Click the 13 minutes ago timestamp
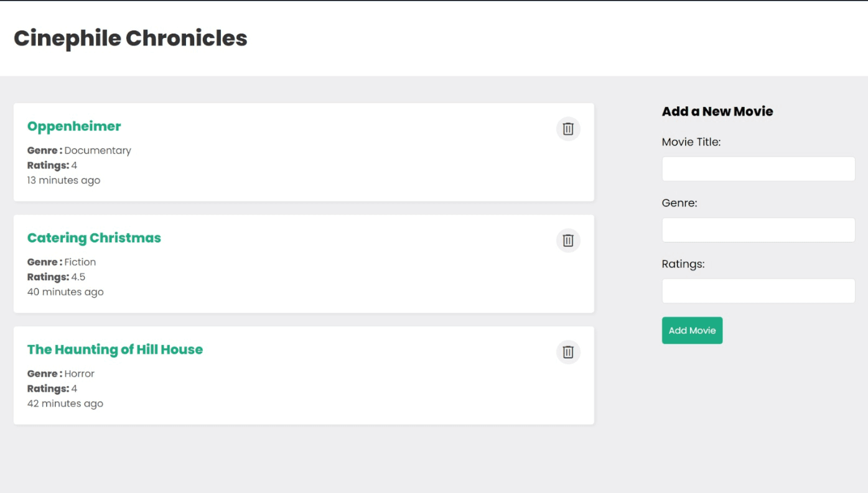868x493 pixels. point(63,180)
